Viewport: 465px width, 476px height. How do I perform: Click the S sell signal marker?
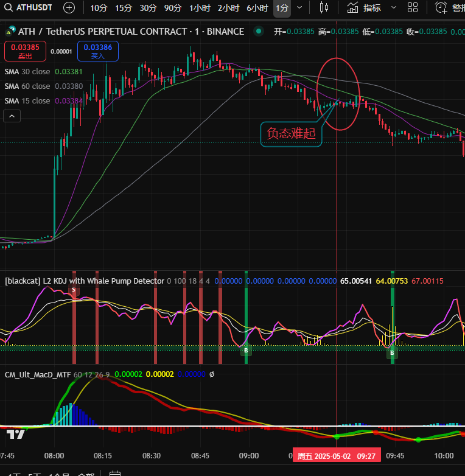(x=74, y=290)
